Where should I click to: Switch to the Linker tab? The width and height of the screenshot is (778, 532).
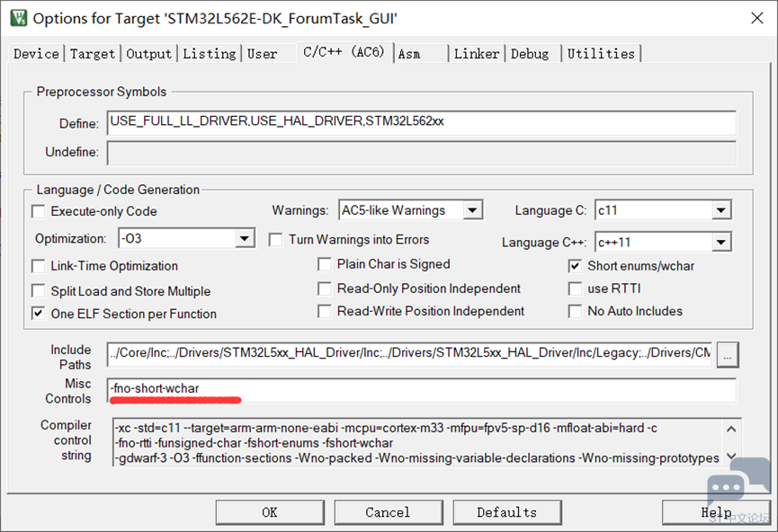pos(477,54)
